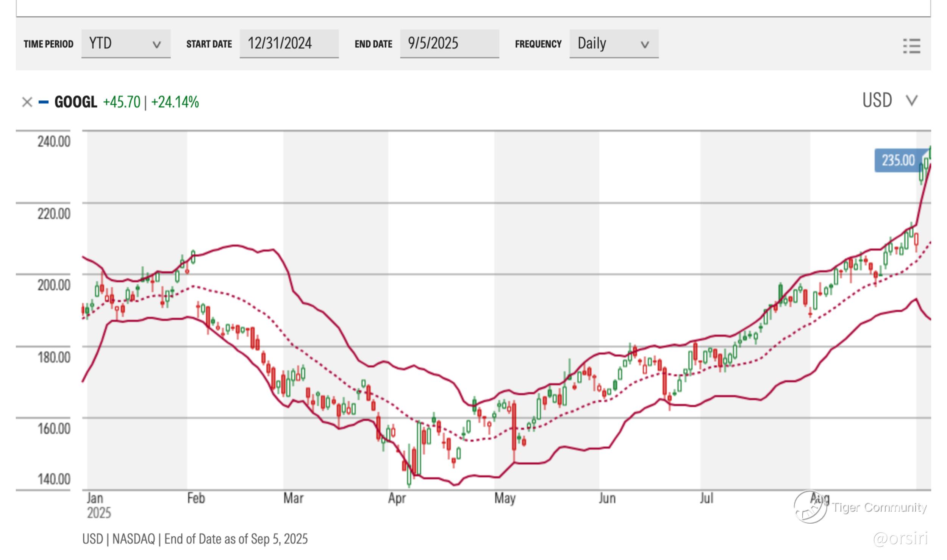The height and width of the screenshot is (560, 947).
Task: Click the chevron arrow in Time Period selector
Action: [x=156, y=45]
